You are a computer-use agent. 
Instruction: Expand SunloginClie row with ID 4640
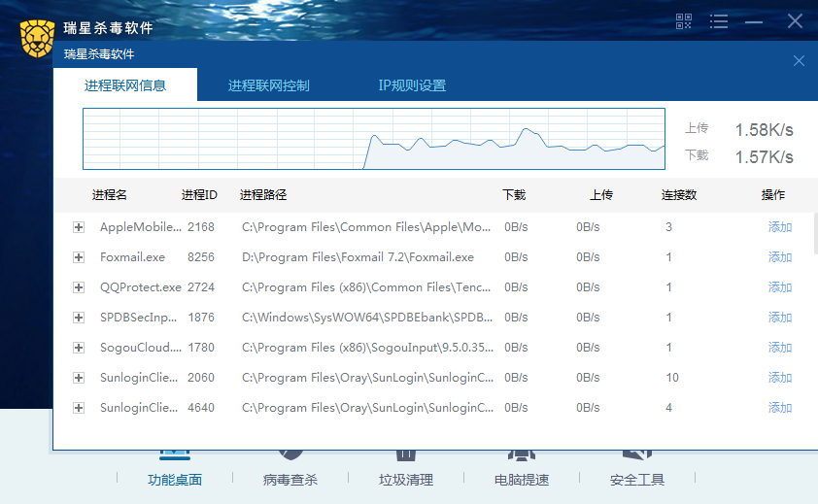point(79,408)
